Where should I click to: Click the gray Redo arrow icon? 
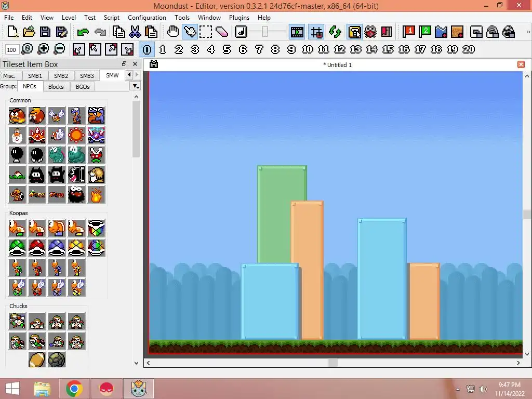click(100, 32)
